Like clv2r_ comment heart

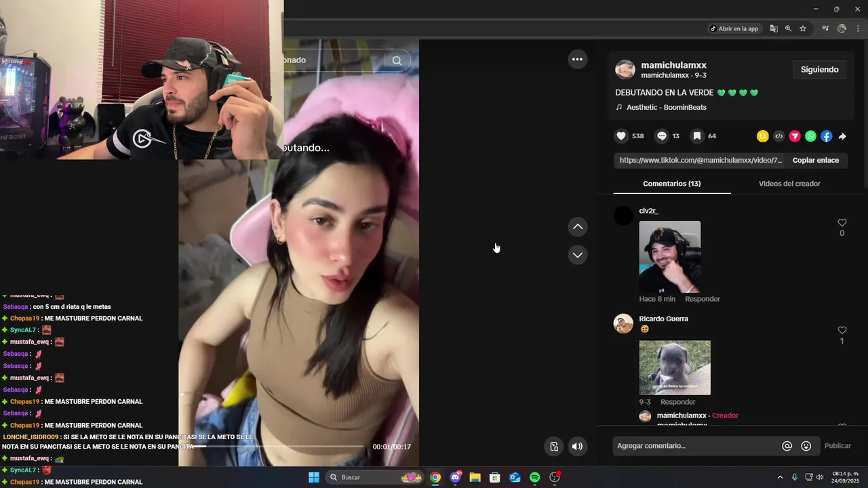[842, 222]
